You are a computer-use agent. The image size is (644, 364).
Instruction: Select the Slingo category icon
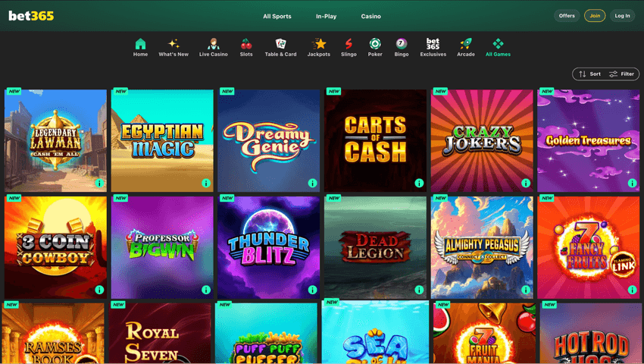click(349, 43)
